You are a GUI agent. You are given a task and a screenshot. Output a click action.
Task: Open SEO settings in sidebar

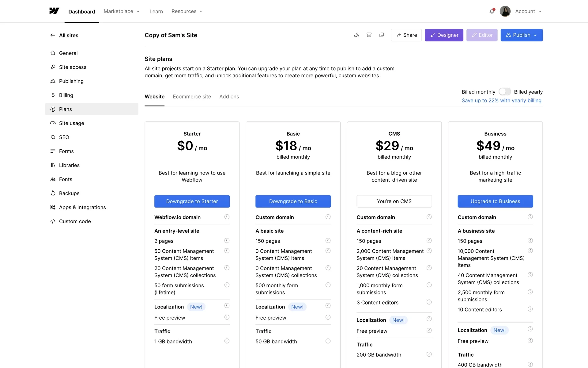[92, 137]
